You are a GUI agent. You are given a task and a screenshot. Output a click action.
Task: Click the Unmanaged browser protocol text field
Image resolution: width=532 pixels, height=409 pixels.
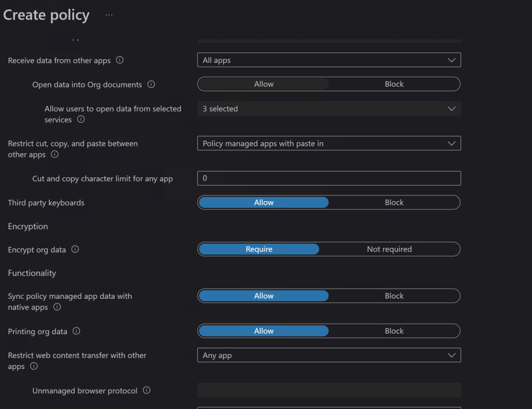(329, 390)
